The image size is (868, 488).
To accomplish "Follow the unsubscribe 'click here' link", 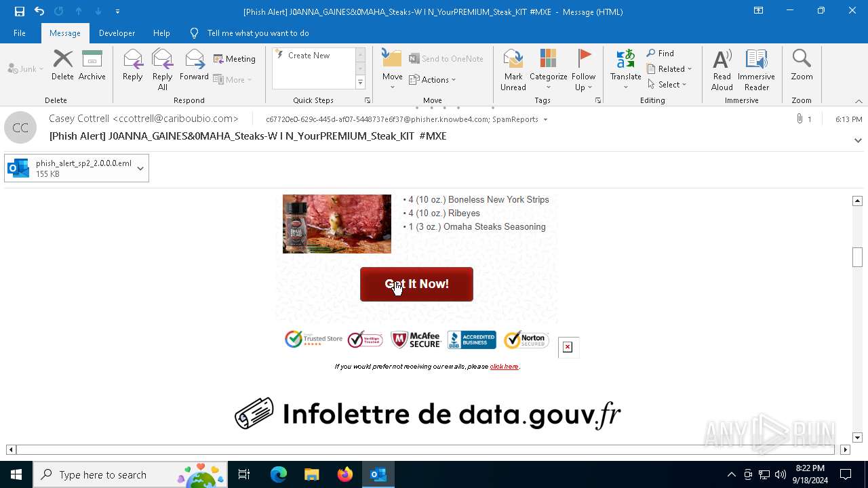I will [x=504, y=367].
